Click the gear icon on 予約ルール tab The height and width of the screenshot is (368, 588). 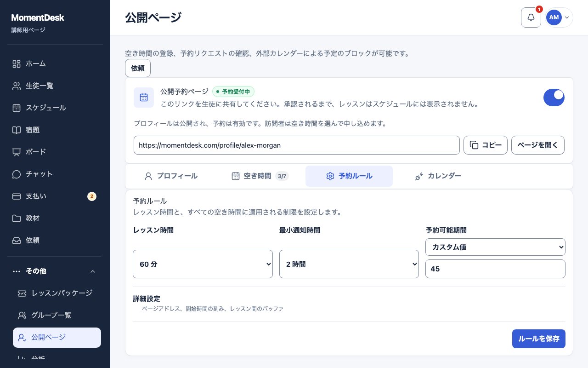[x=330, y=176]
